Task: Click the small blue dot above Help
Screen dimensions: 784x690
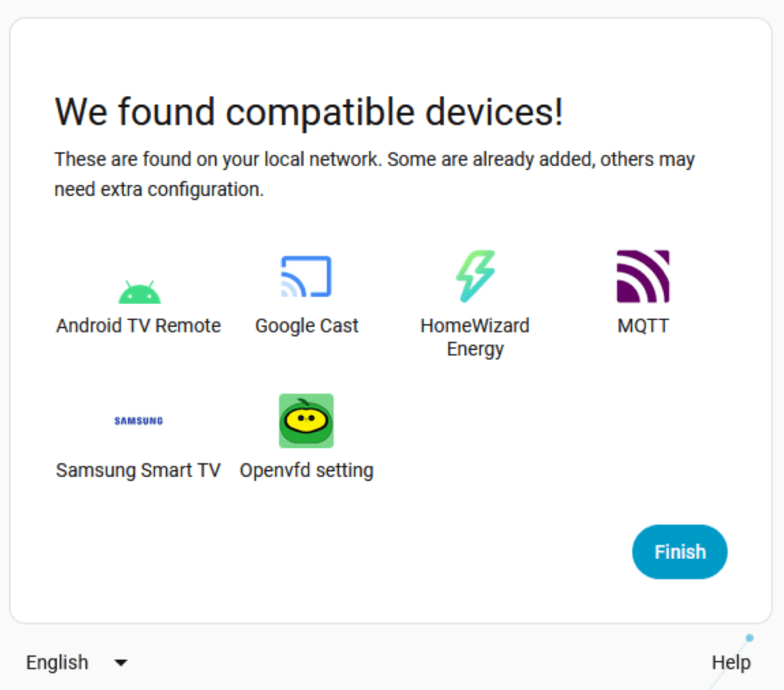Action: (x=750, y=638)
